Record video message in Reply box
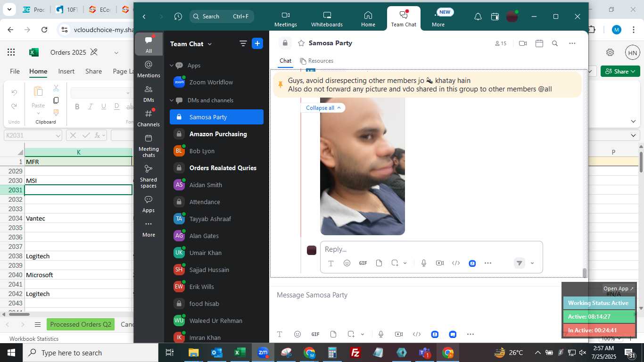Viewport: 644px width, 362px height. [x=440, y=263]
